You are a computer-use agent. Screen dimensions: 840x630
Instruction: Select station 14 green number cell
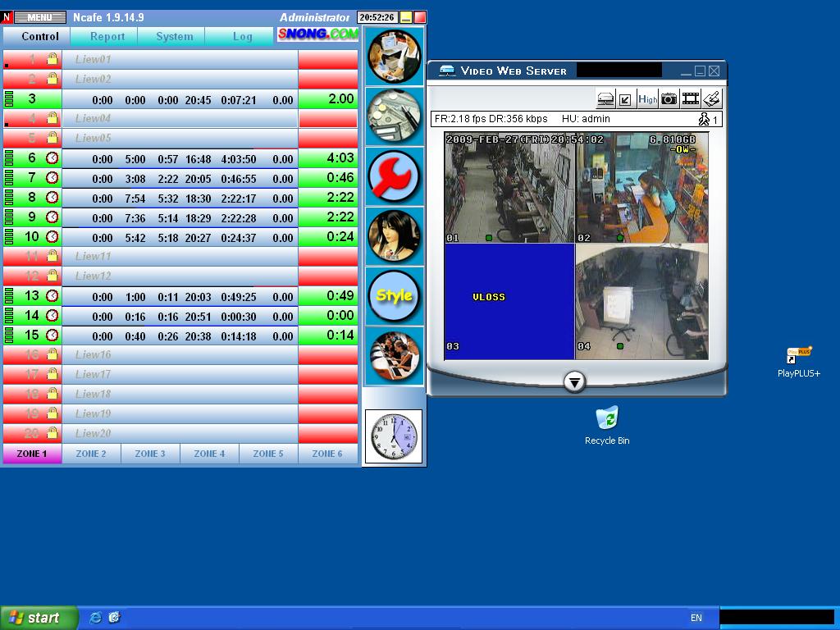click(x=32, y=315)
